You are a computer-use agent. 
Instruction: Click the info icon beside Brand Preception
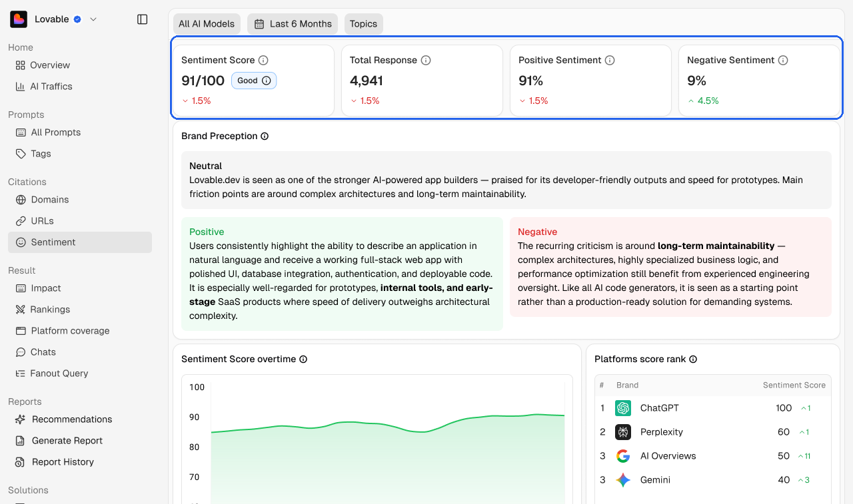point(265,136)
